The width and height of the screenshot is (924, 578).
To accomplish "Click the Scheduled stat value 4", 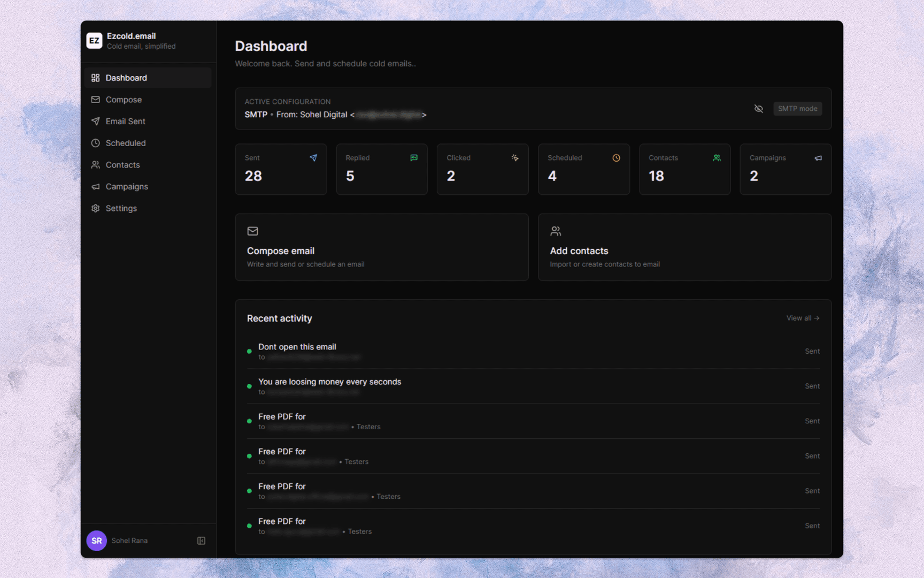I will pos(552,176).
